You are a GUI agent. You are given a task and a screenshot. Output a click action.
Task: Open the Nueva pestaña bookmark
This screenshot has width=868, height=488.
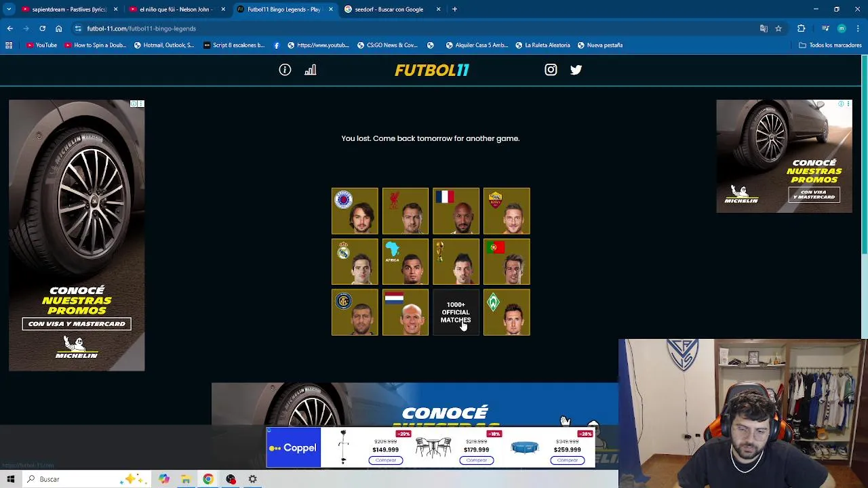tap(599, 45)
